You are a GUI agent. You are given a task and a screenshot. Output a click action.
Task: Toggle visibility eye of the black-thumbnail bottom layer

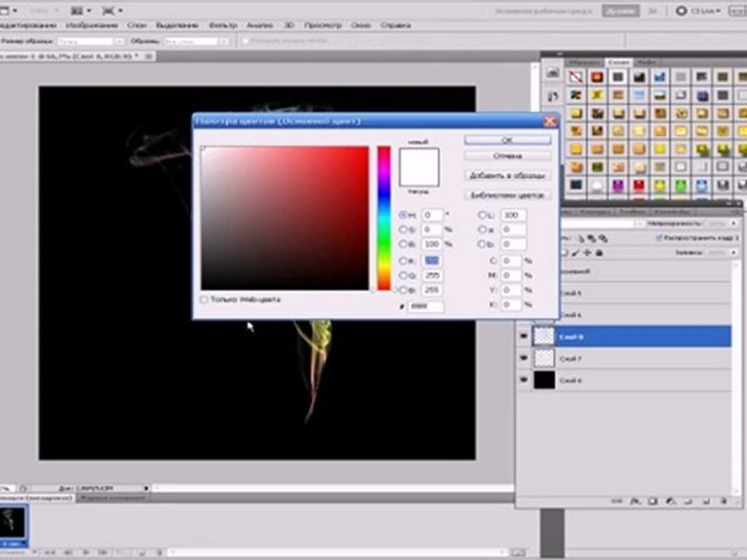(x=524, y=380)
